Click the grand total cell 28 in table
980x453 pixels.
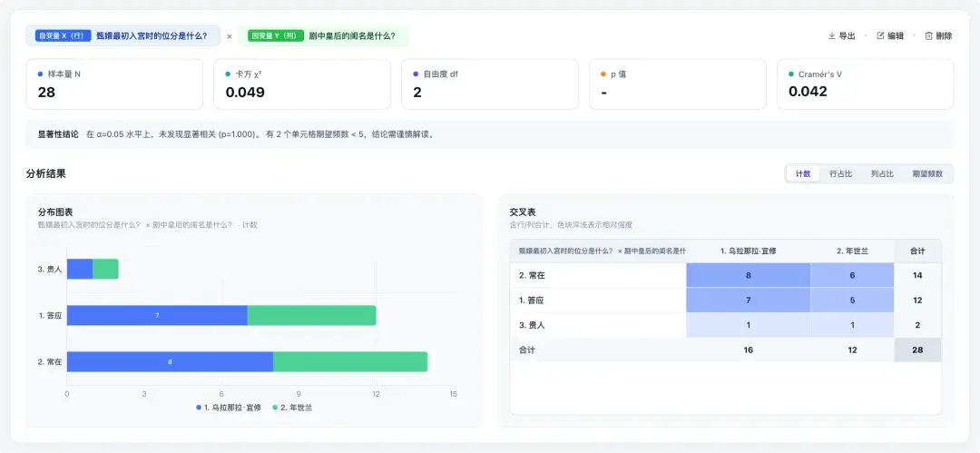point(917,350)
